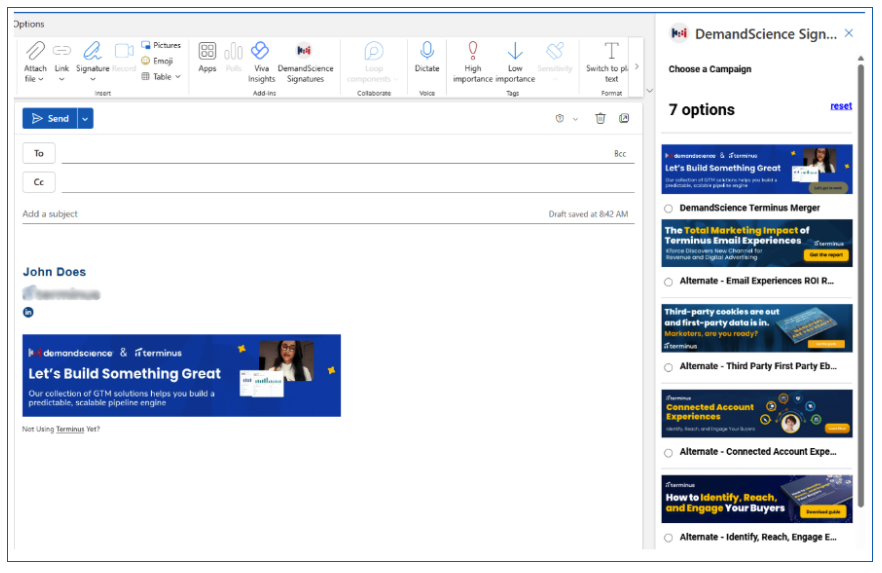Click into the Cc address field
This screenshot has height=573, width=882.
click(x=348, y=182)
